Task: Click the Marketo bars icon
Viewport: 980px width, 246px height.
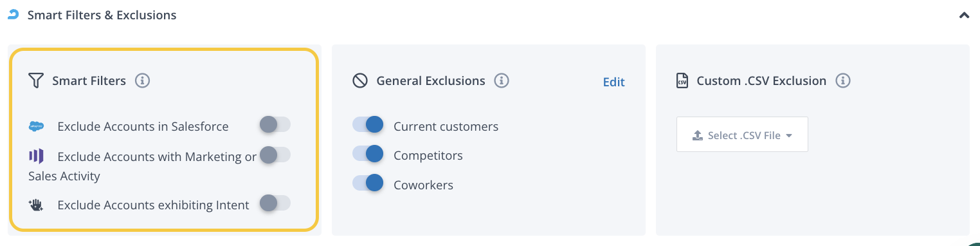Action: point(36,156)
